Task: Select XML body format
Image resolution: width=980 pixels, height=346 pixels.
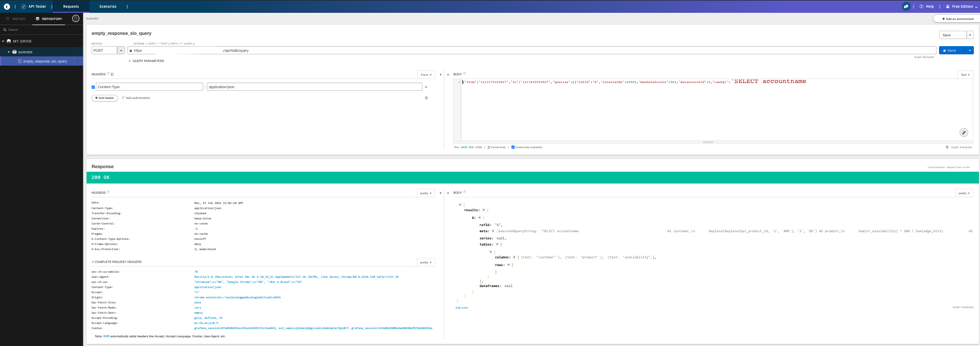Action: click(x=471, y=147)
